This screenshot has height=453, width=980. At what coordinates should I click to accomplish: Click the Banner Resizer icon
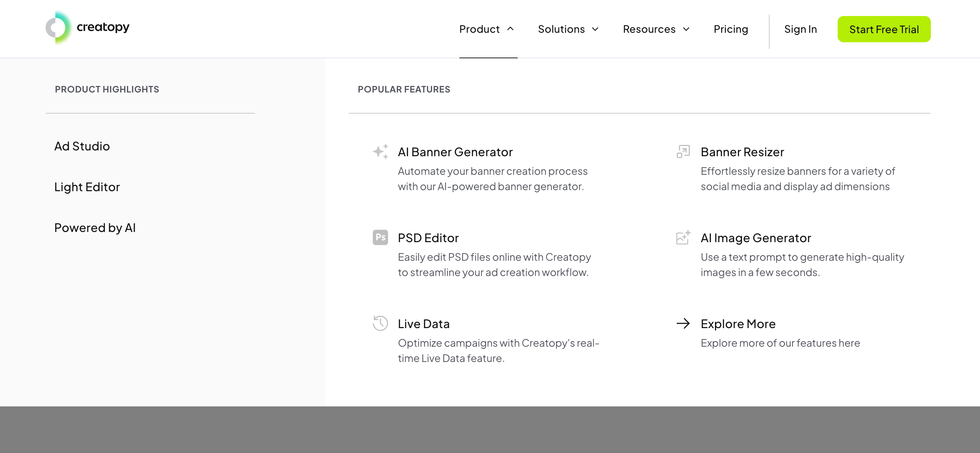tap(683, 151)
